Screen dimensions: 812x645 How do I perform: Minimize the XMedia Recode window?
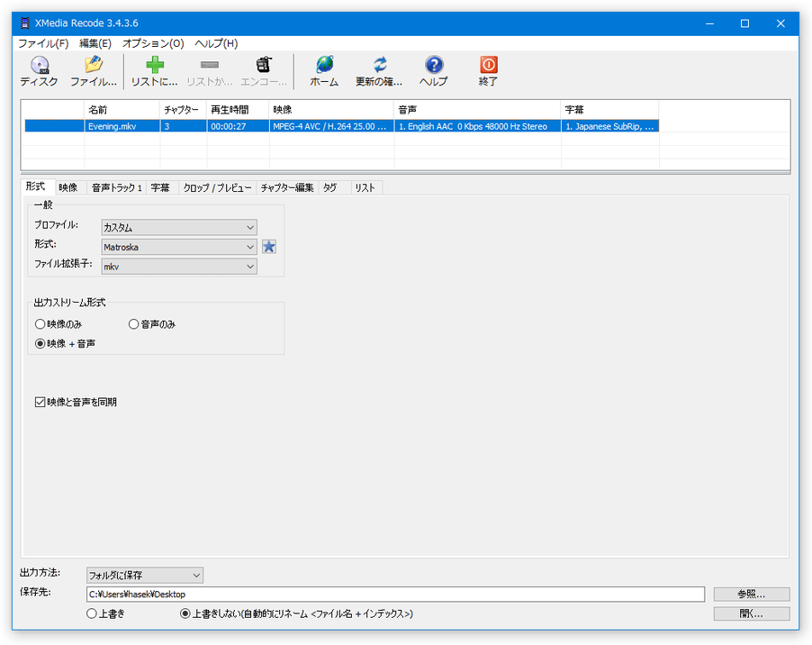coord(709,23)
